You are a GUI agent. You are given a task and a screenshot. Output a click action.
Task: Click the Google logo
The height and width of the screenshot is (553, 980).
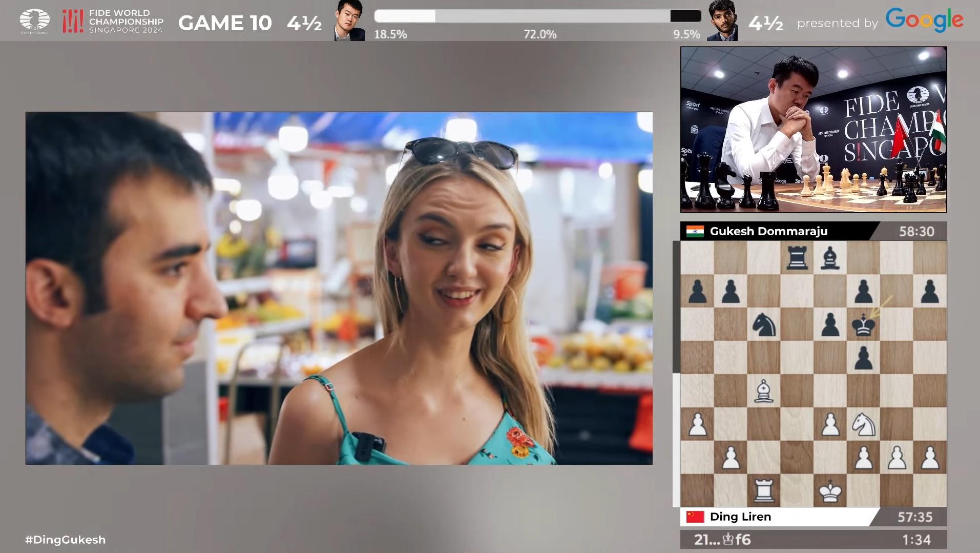925,21
